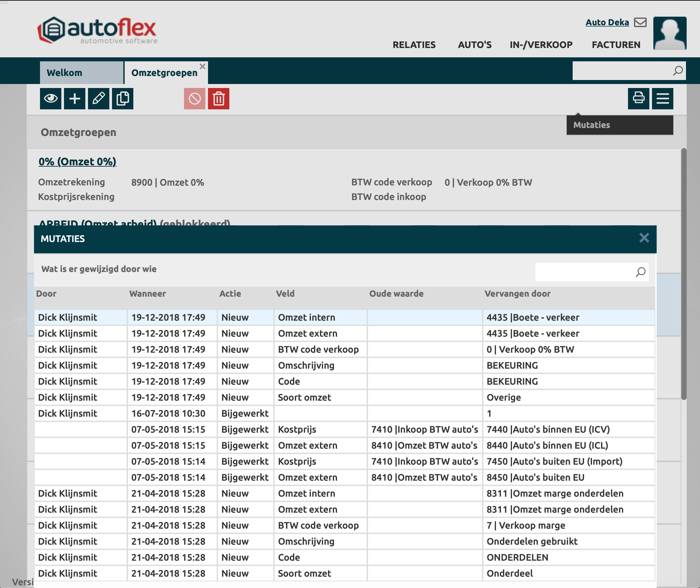Click the red trash delete icon
700x588 pixels.
(219, 99)
